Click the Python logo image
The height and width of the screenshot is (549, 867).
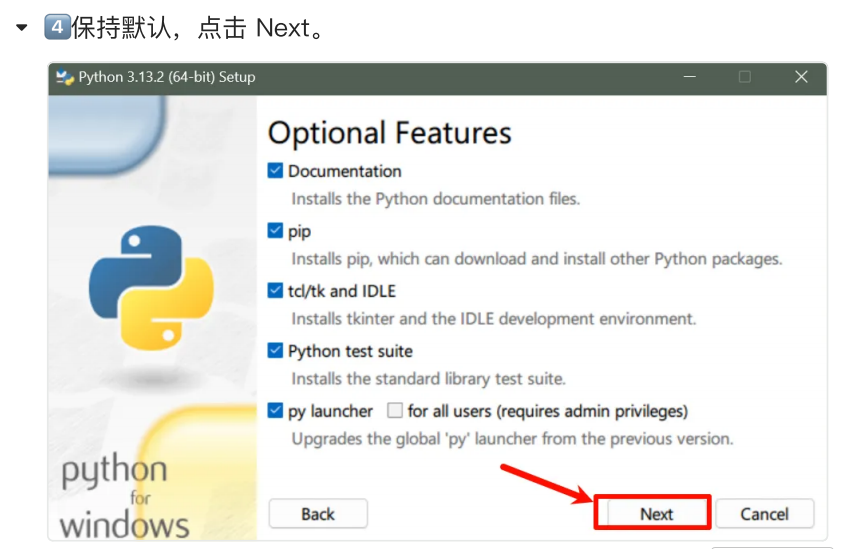(151, 287)
